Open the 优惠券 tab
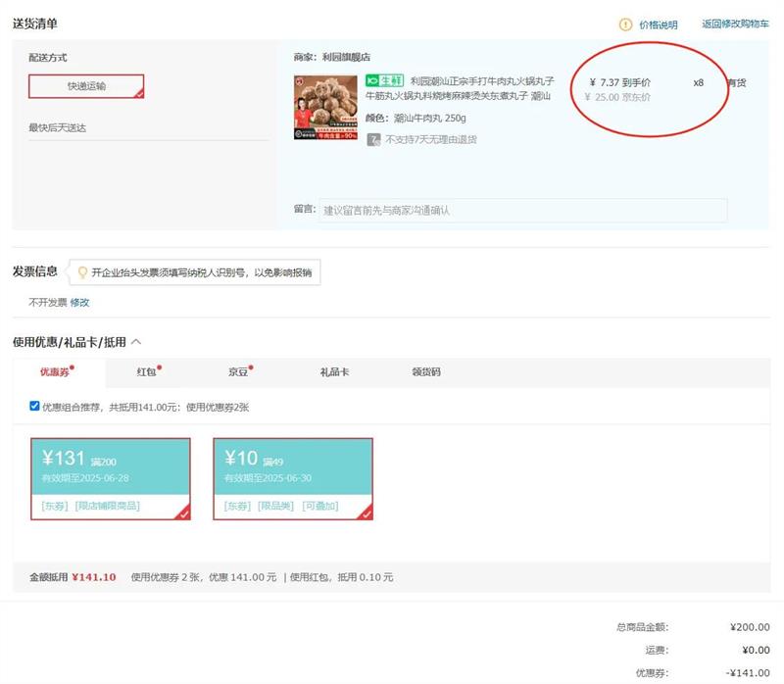This screenshot has height=684, width=784. pos(55,372)
